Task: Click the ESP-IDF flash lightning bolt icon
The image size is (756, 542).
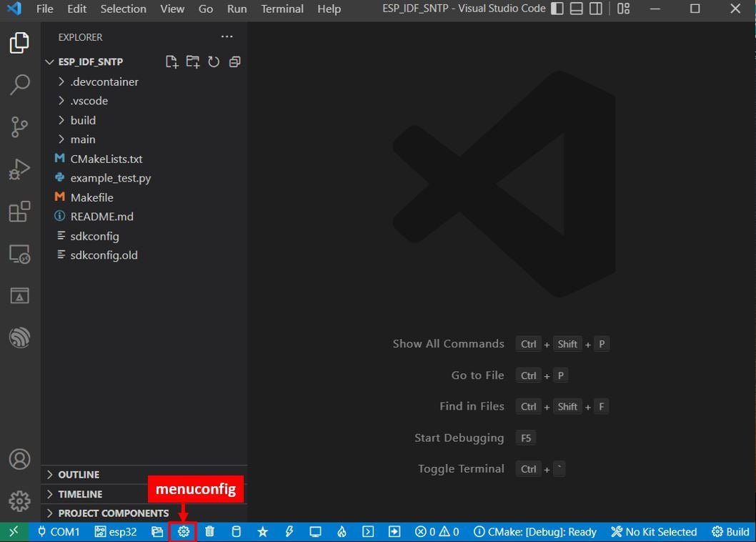Action: pyautogui.click(x=289, y=532)
